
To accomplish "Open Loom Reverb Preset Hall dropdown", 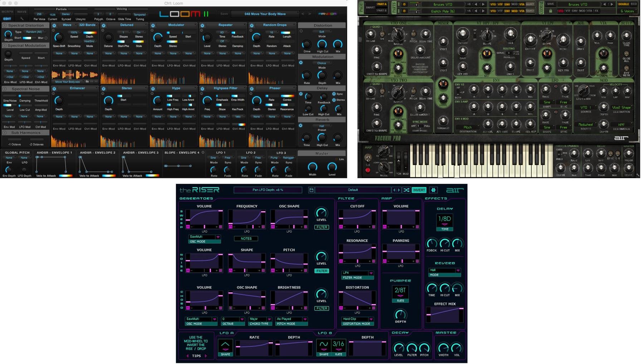I will [x=322, y=126].
